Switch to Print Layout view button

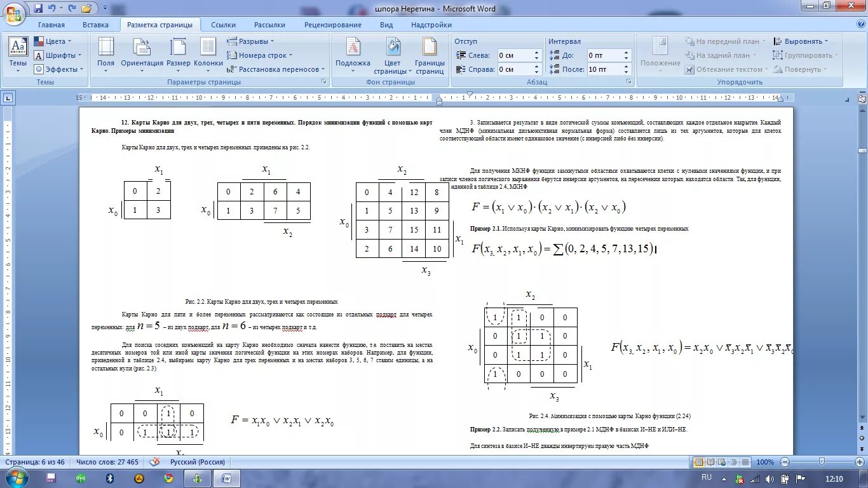point(700,462)
